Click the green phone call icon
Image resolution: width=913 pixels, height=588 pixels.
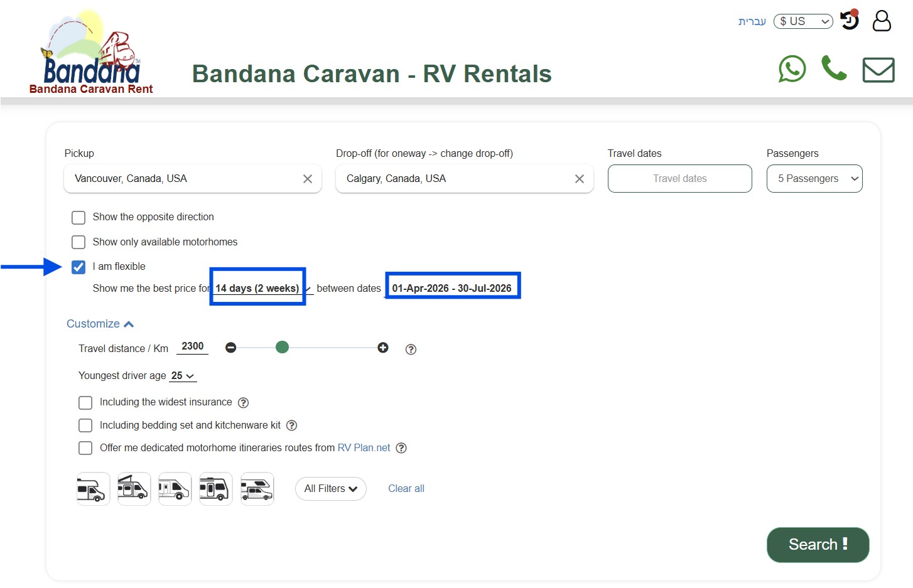tap(833, 69)
